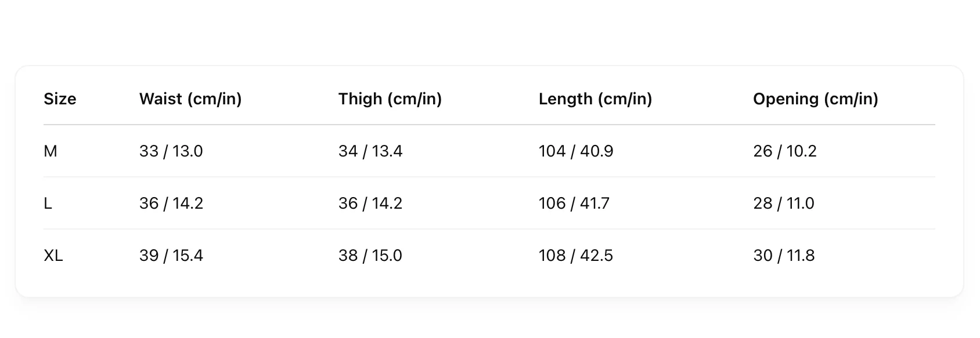Click length value 106 / 41.7
The height and width of the screenshot is (338, 980).
[574, 203]
